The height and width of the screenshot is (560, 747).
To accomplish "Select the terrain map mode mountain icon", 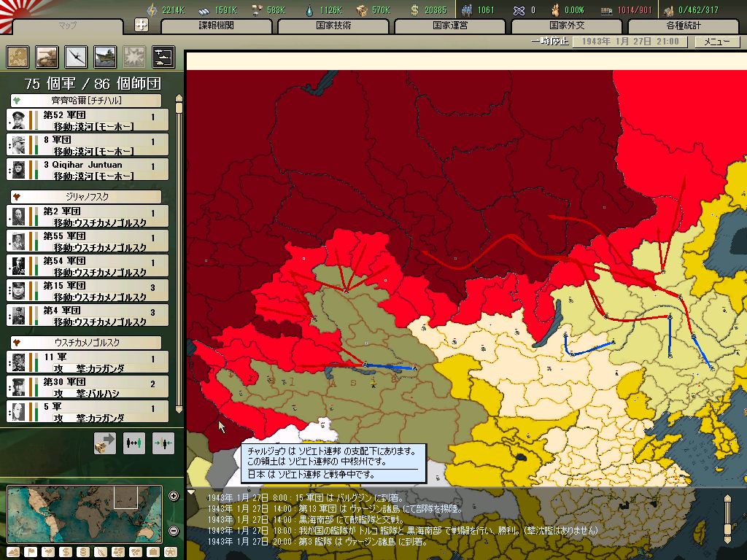I will (x=13, y=552).
